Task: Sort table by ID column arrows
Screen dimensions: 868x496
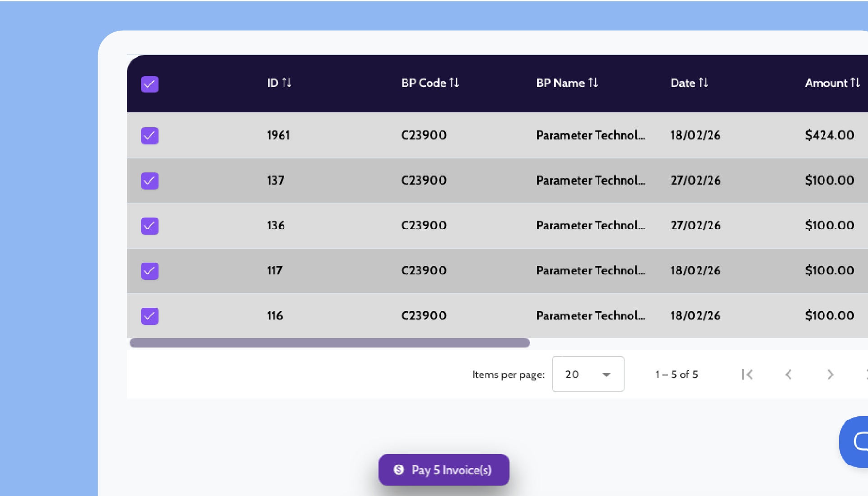Action: [287, 83]
